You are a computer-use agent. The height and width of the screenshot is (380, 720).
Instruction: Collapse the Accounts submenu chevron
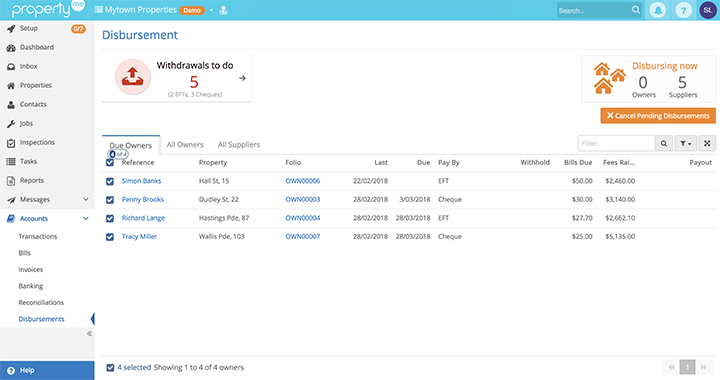[86, 218]
